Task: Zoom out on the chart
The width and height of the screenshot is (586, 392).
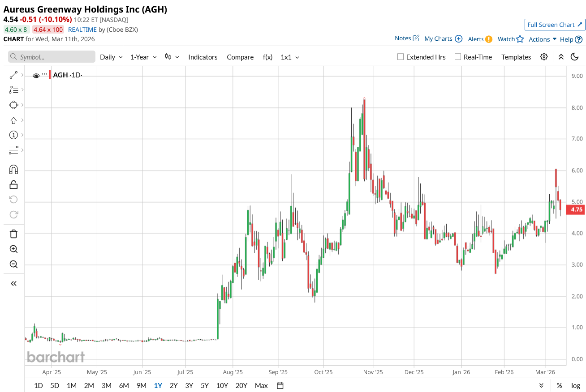Action: click(x=13, y=264)
